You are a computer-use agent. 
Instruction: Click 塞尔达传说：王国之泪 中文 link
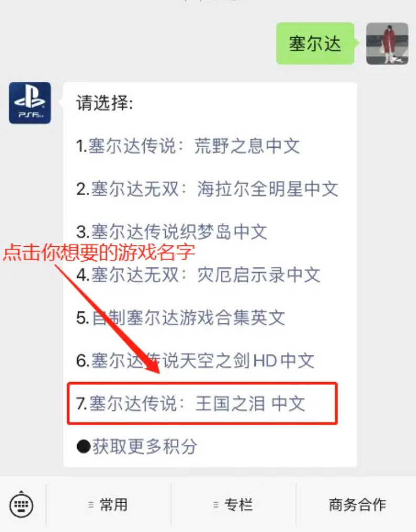(x=197, y=404)
